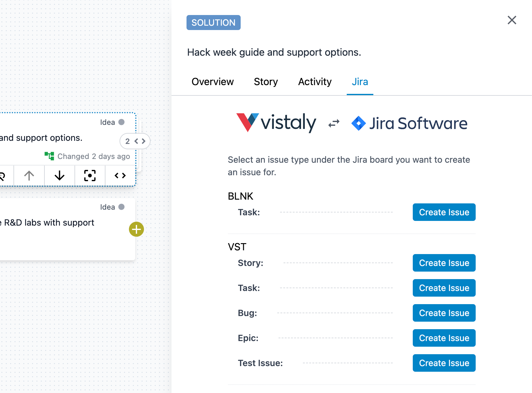This screenshot has width=532, height=393.
Task: Create a VST Task issue
Action: (x=444, y=288)
